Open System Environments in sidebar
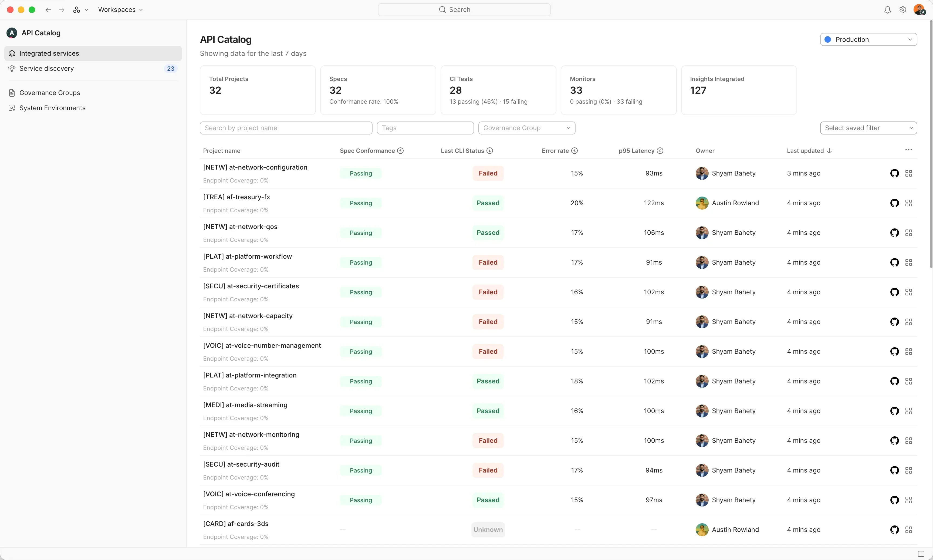Screen dimensions: 933x560 coord(93,108)
